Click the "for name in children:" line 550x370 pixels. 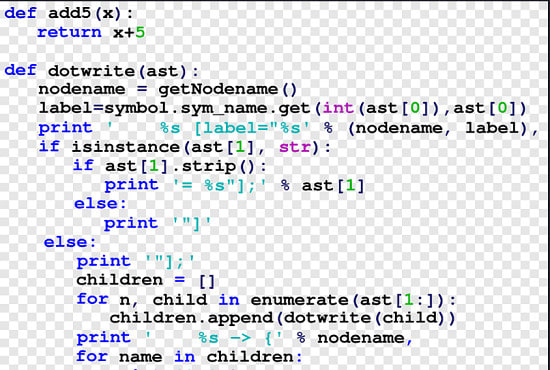[x=189, y=357]
